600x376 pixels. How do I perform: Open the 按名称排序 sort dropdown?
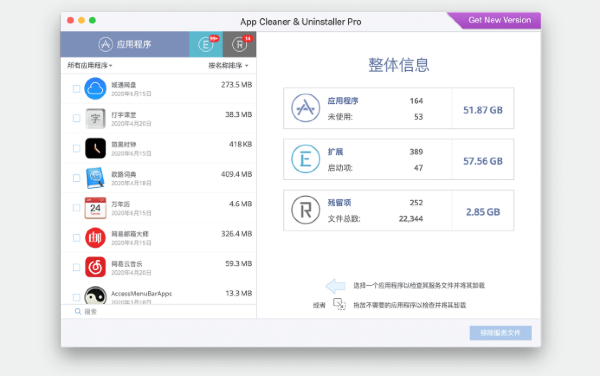pos(228,65)
